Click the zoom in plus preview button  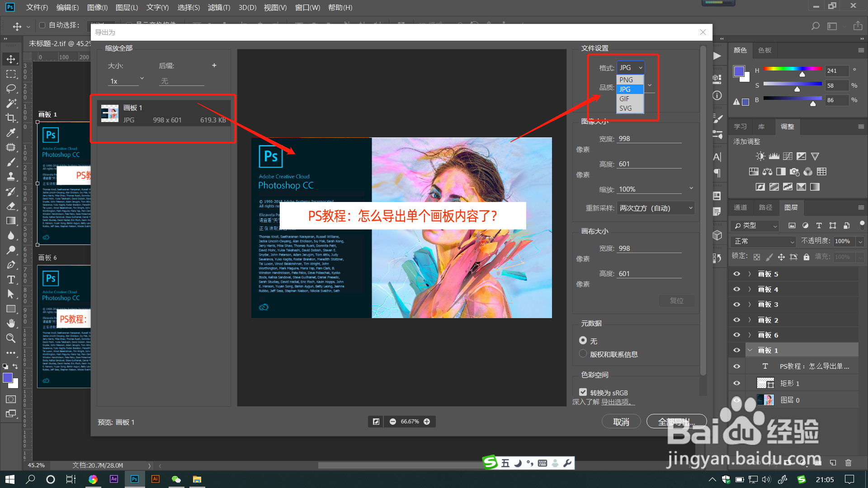[427, 422]
